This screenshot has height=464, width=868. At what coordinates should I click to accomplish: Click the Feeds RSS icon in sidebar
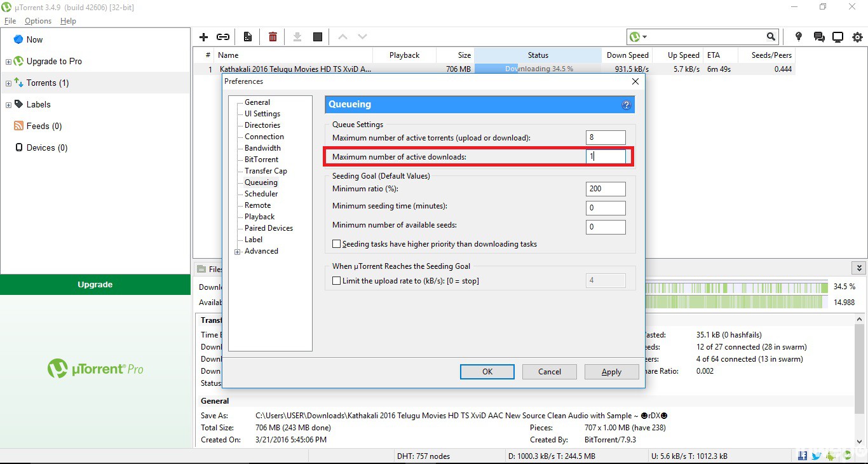click(x=18, y=126)
